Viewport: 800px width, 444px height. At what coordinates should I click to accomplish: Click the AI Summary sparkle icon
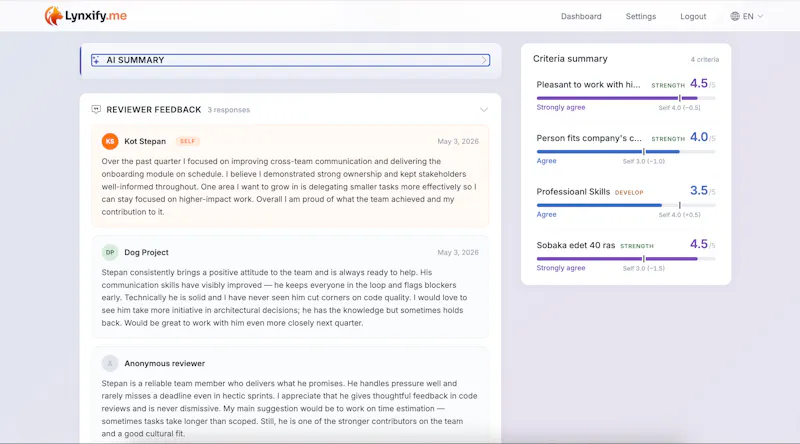click(96, 60)
